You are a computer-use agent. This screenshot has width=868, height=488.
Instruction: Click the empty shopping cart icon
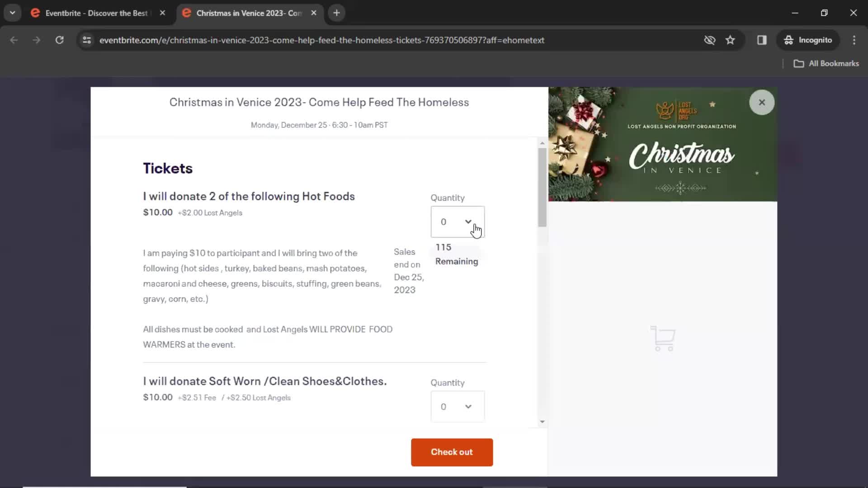663,338
